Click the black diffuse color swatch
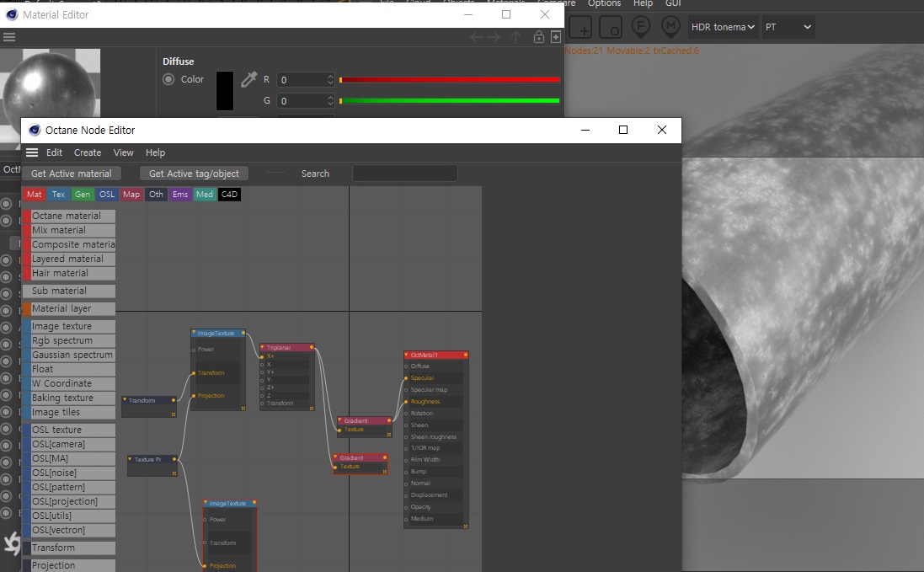Image resolution: width=924 pixels, height=572 pixels. click(225, 90)
